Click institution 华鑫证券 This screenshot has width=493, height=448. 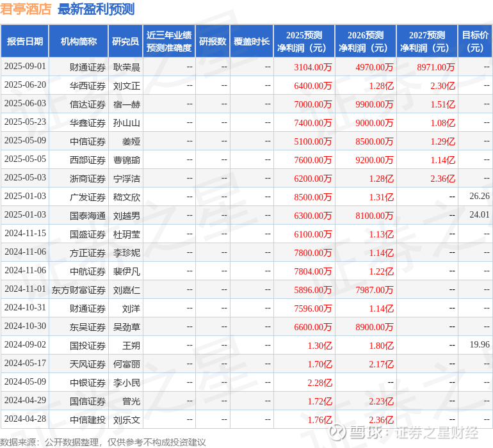click(88, 123)
